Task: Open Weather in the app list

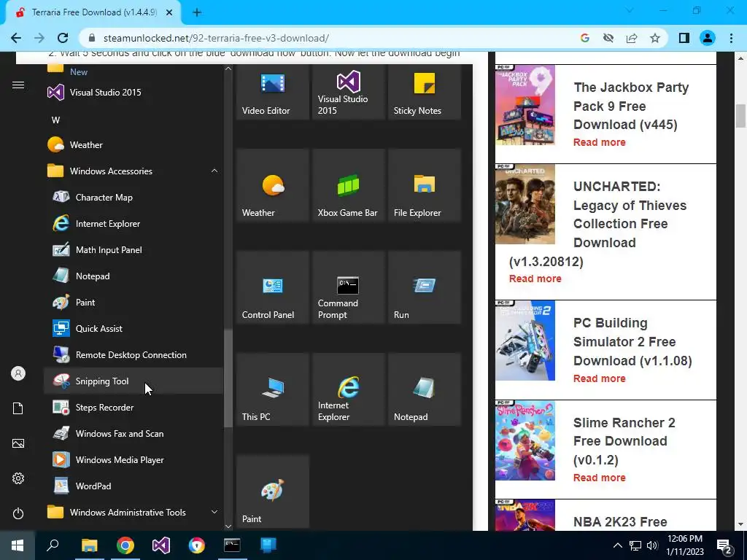Action: tap(133, 144)
